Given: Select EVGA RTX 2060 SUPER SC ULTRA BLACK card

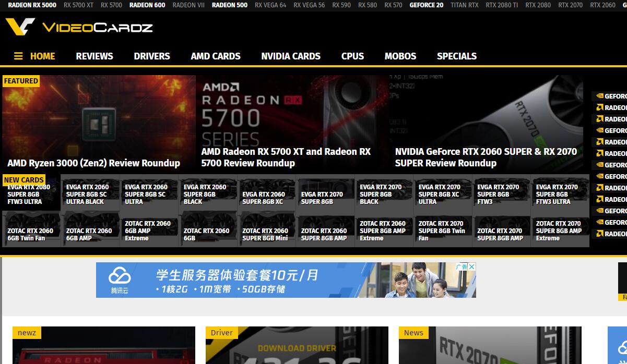Looking at the screenshot, I should click(90, 192).
